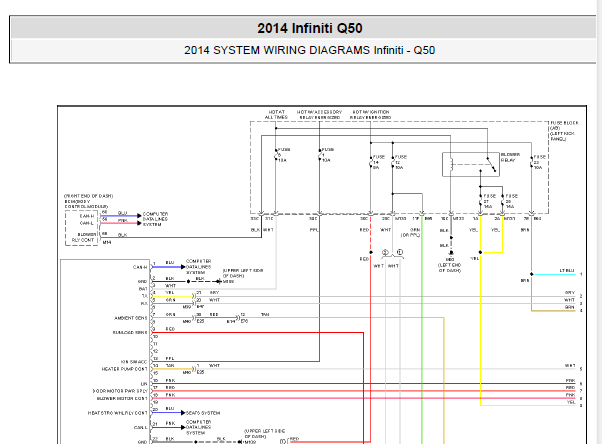Viewport: 602px width, 444px height.
Task: Click the 'LT BLU' wire label
Action: (x=567, y=270)
